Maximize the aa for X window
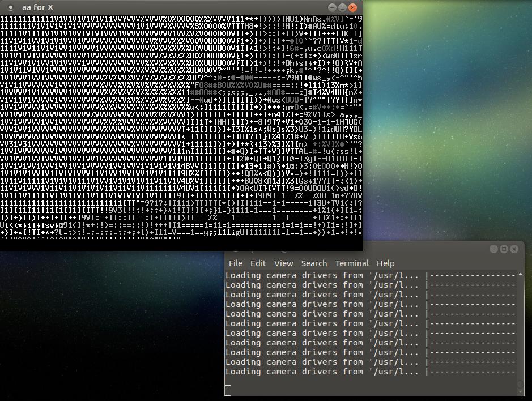The height and width of the screenshot is (401, 532). [343, 7]
